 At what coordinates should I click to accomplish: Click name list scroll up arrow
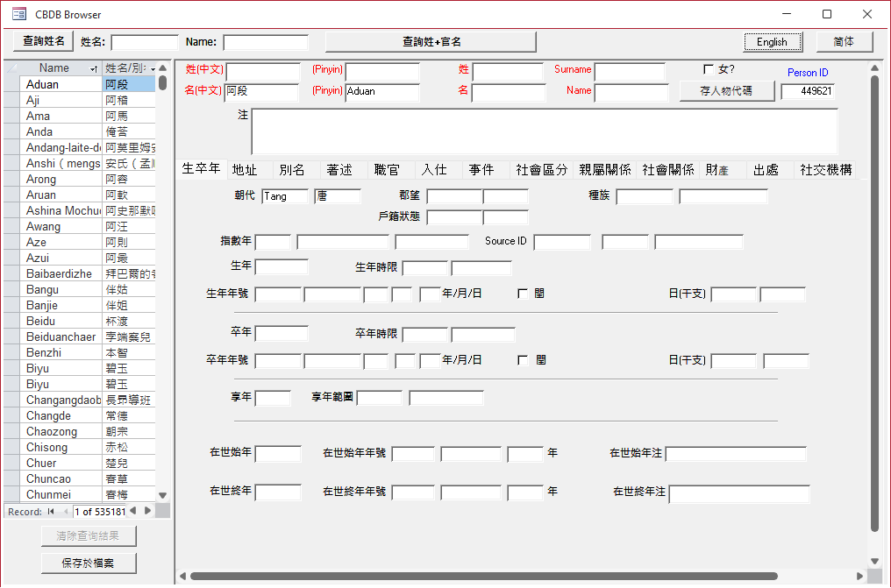click(162, 68)
